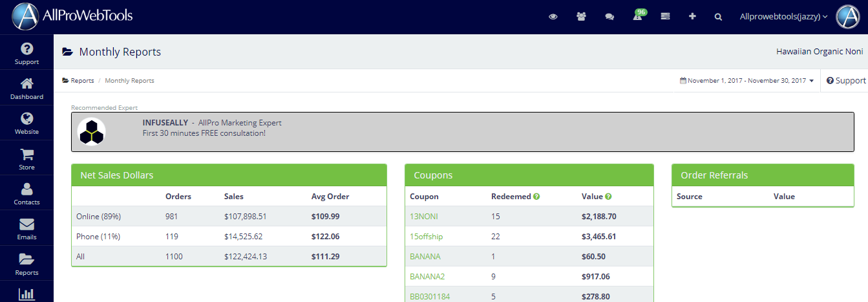868x302 pixels.
Task: Click the Order Referrals panel header
Action: (763, 175)
